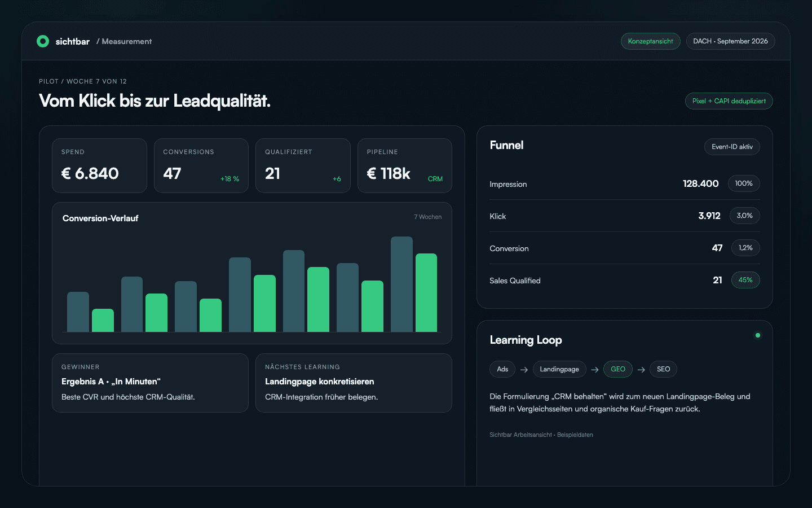
Task: Click the Pixel + CAPI dedupliziert badge
Action: [729, 101]
